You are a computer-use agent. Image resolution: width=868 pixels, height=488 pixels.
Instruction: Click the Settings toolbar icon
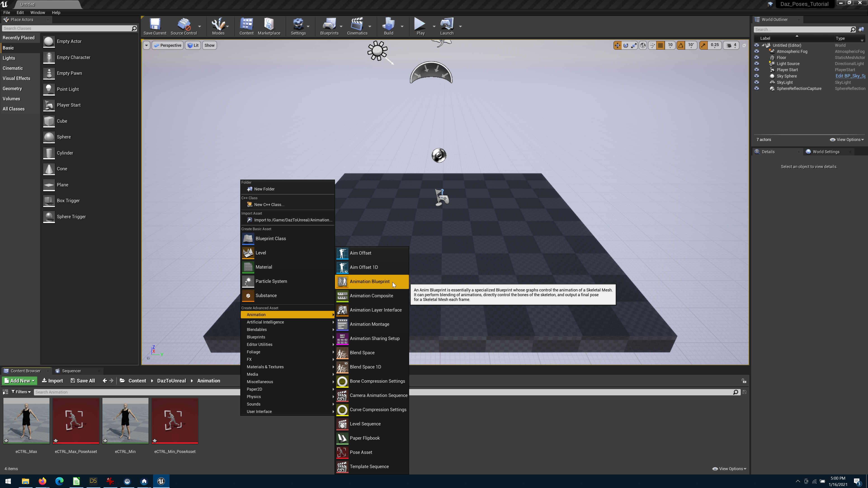coord(298,26)
